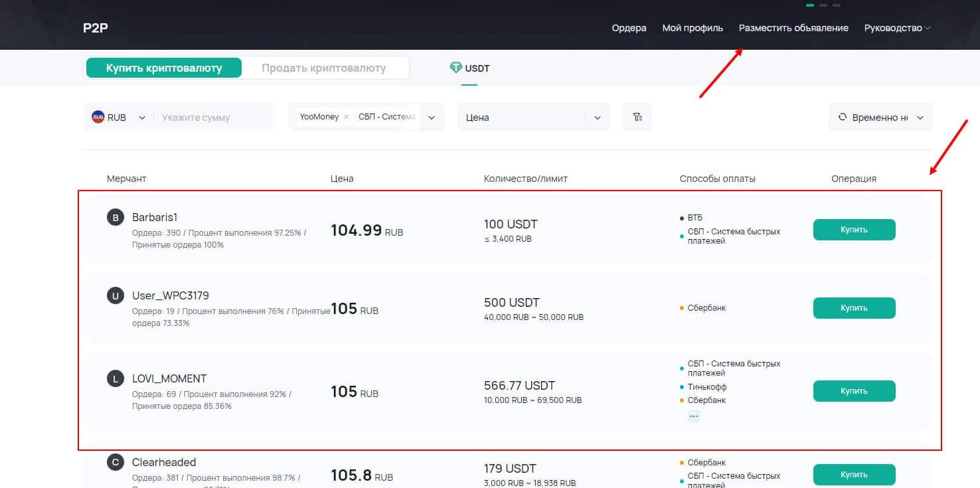
Task: Click LOVI_MOMENT avatar icon
Action: [x=116, y=378]
